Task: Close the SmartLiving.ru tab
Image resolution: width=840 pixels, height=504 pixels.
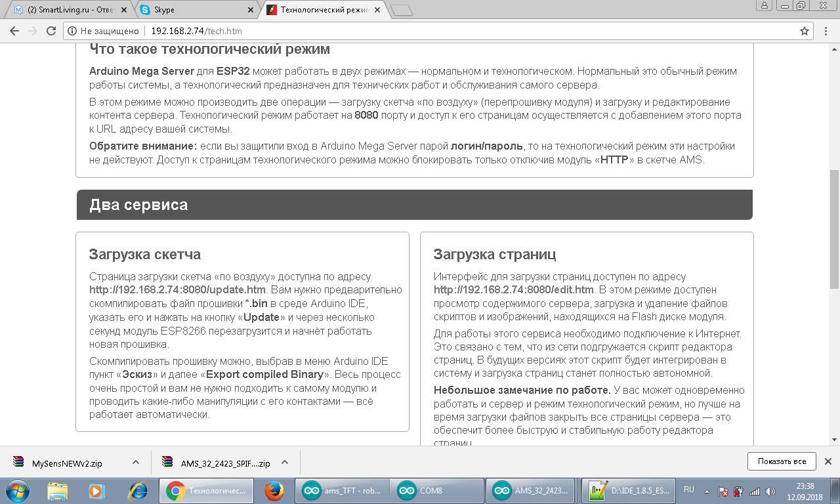Action: click(123, 10)
